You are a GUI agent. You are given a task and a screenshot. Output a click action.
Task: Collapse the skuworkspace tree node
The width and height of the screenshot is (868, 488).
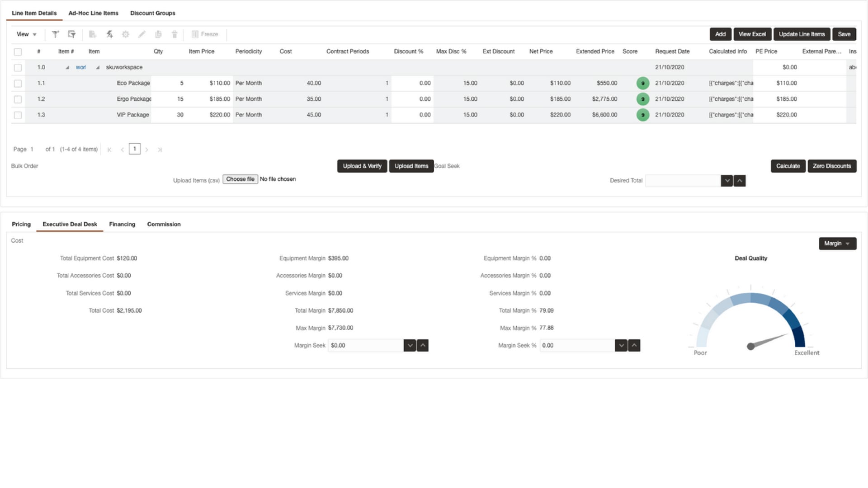point(98,67)
